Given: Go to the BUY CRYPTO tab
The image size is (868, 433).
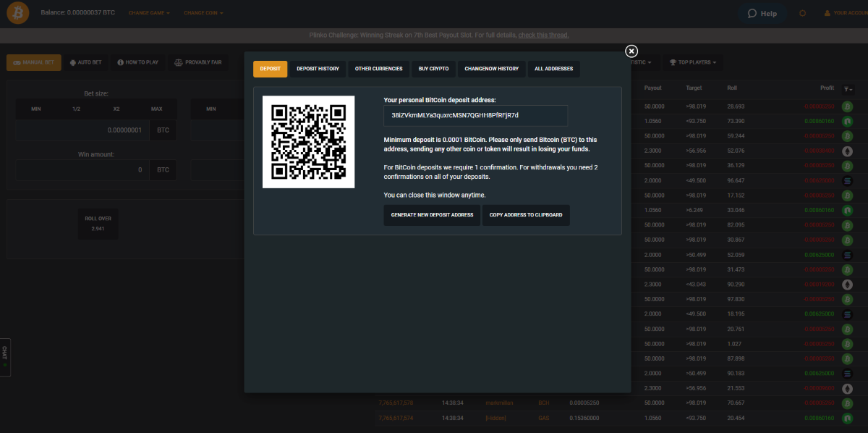Looking at the screenshot, I should click(433, 69).
